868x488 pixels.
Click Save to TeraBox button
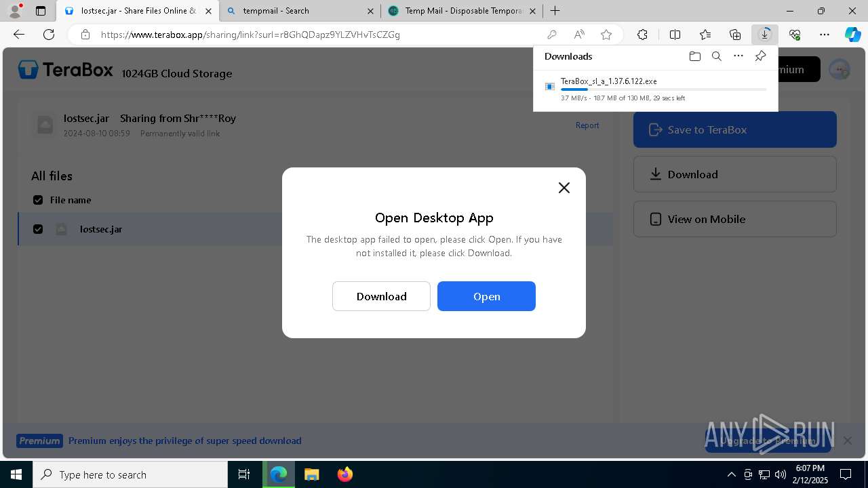pyautogui.click(x=734, y=129)
